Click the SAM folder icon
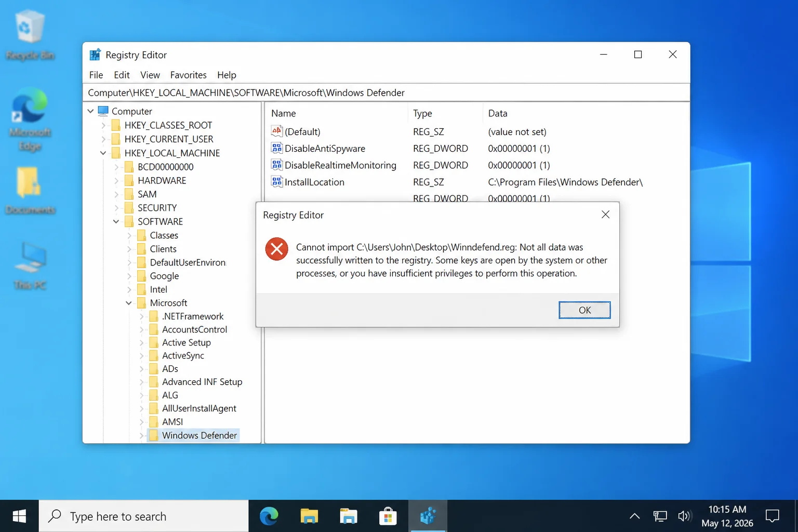This screenshot has width=798, height=532. point(129,194)
